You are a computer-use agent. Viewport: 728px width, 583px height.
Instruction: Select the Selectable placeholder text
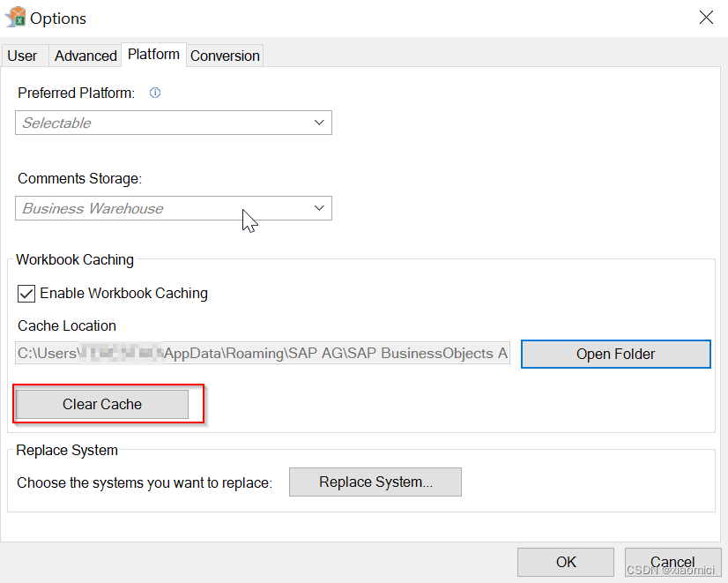tap(56, 123)
